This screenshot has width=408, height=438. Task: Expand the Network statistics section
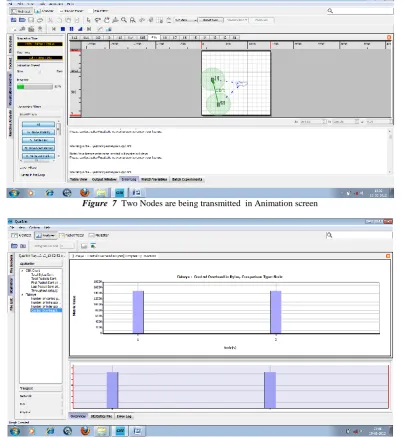click(41, 396)
